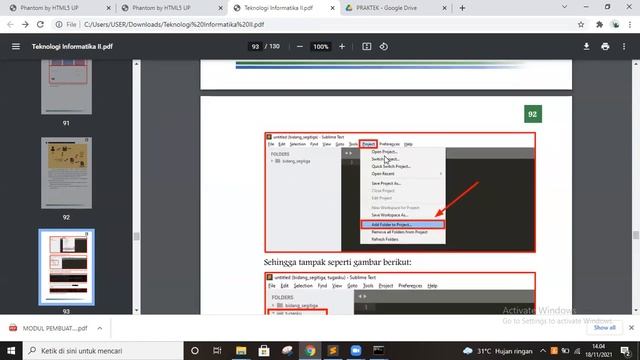Viewport: 640px width, 360px height.
Task: Click the Windows search box
Action: [103, 351]
